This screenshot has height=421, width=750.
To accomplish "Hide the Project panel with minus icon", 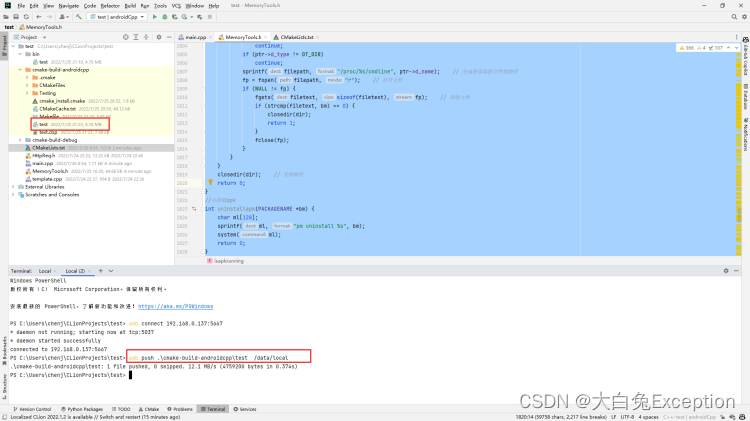I will coord(169,37).
